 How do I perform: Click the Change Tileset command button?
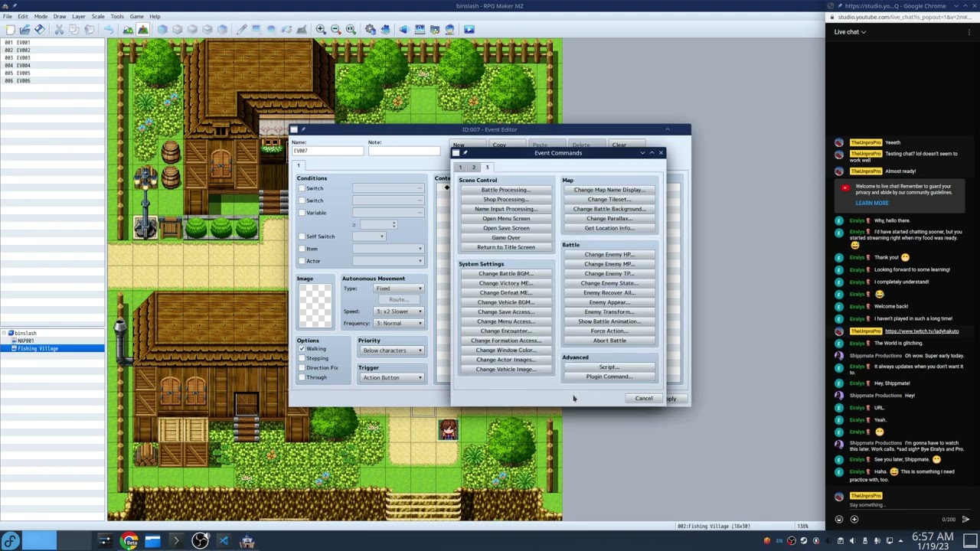point(609,199)
